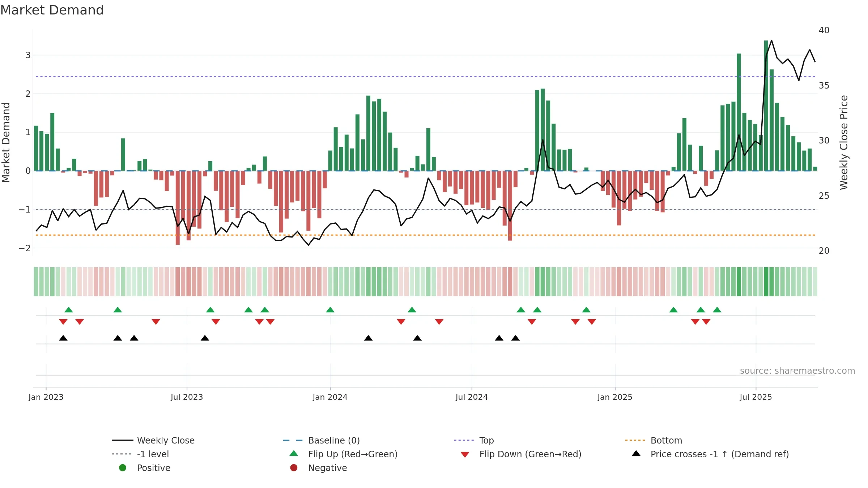The width and height of the screenshot is (868, 488).
Task: Click the Baseline (0) legend entry
Action: 321,440
